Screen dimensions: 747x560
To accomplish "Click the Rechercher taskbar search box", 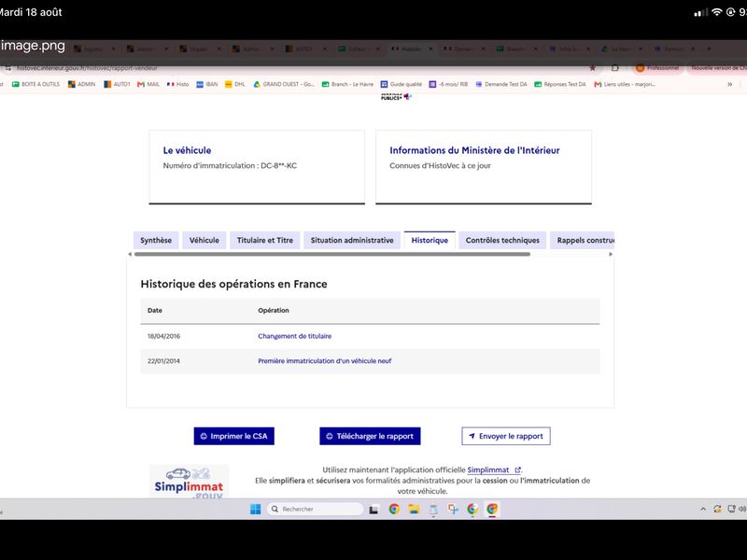I will point(315,509).
